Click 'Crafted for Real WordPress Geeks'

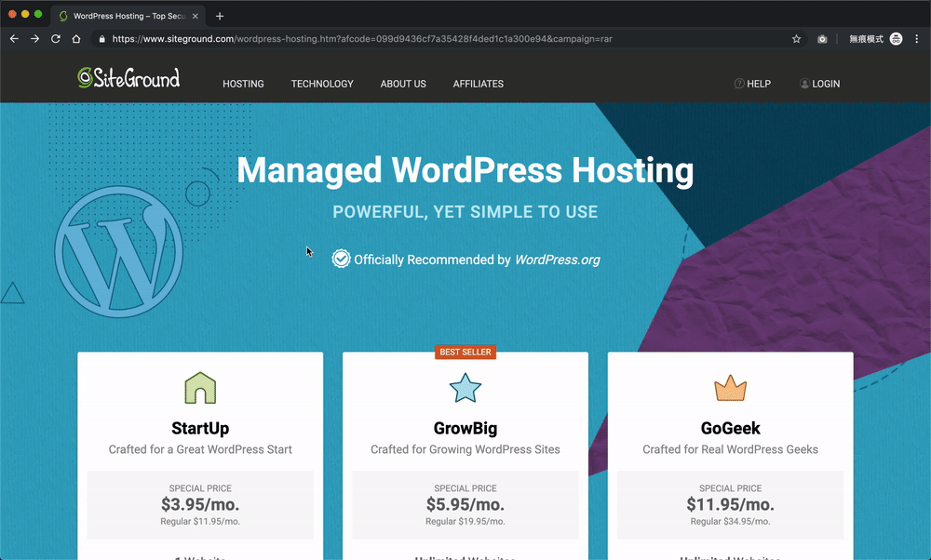coord(730,449)
